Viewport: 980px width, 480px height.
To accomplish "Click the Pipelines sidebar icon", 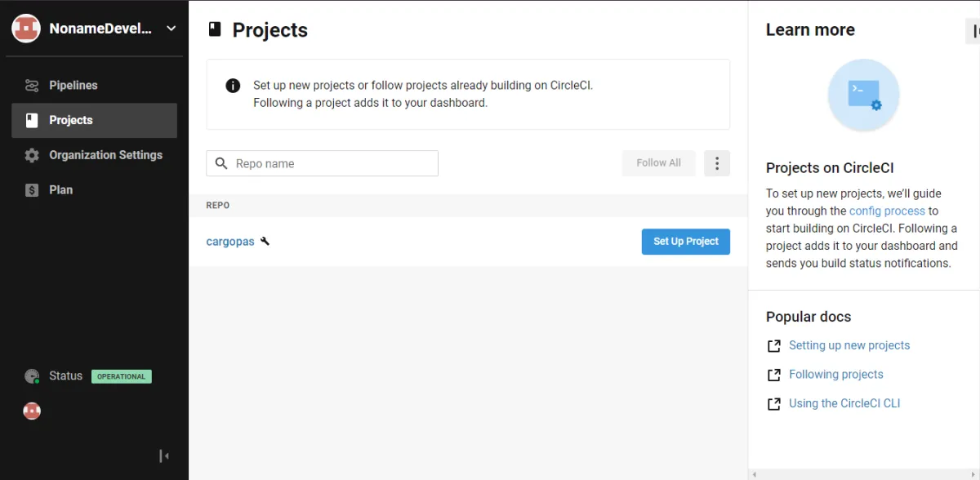I will pyautogui.click(x=32, y=86).
